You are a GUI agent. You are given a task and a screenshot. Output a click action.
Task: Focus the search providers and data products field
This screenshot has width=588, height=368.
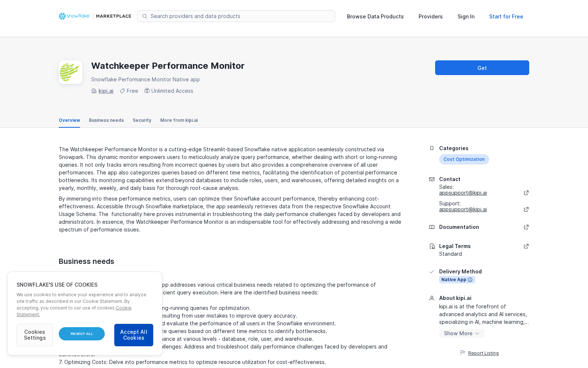pos(236,16)
